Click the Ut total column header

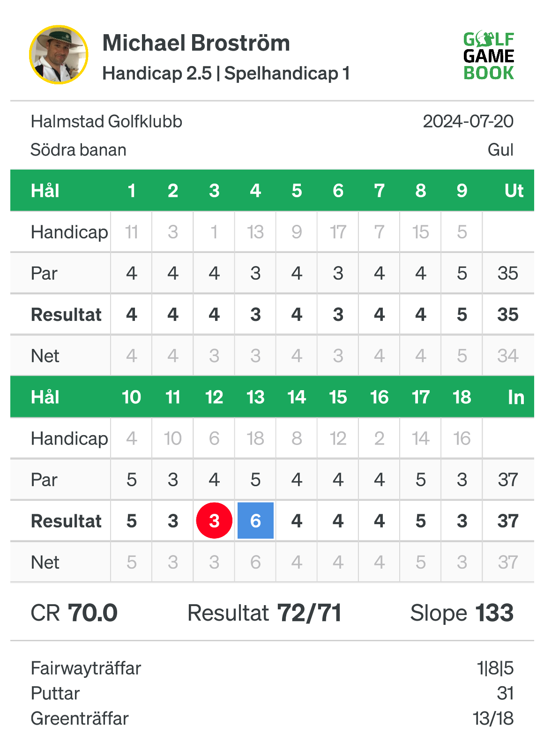pyautogui.click(x=514, y=191)
